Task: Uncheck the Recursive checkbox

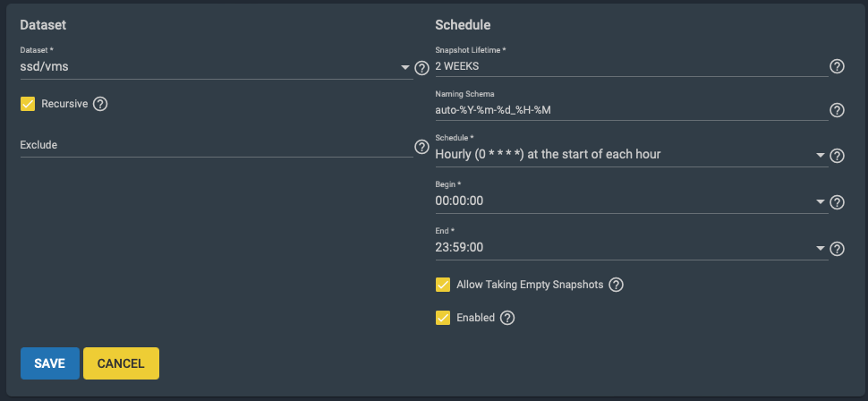Action: [28, 104]
